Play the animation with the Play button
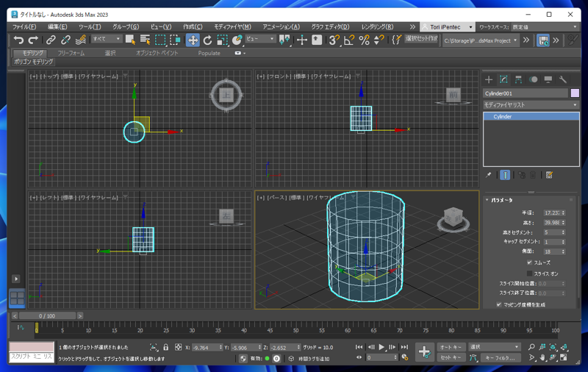588x372 pixels. point(381,347)
